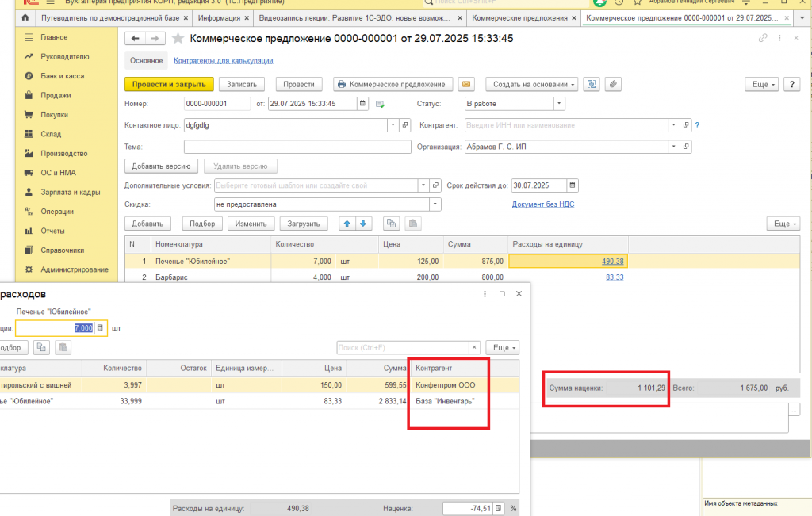Select the Барбарис row in goods table
This screenshot has width=812, height=516.
tap(462, 277)
